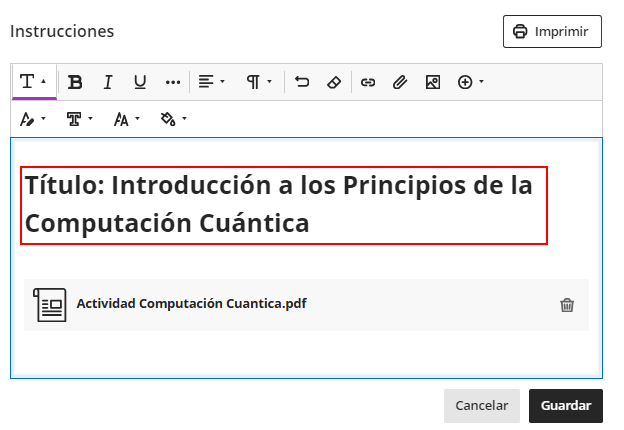Attach a file with the paperclip icon
The height and width of the screenshot is (430, 624).
(x=400, y=82)
